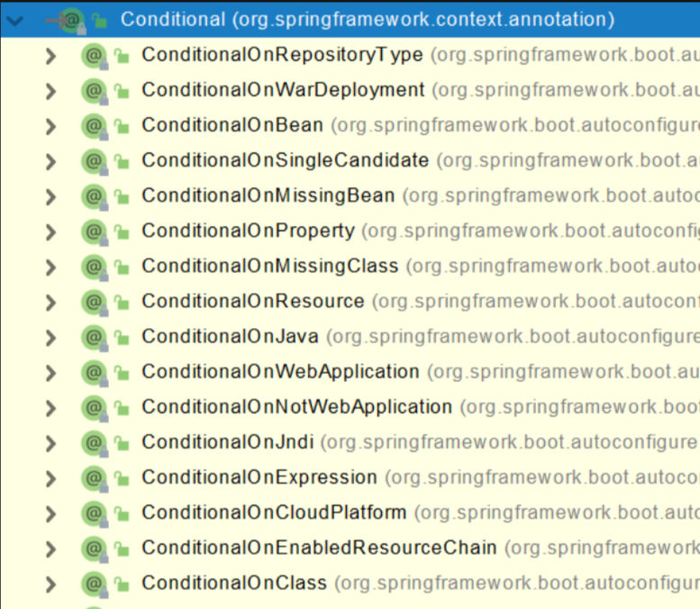Click public lock icon of ConditionalOnBean

[121, 127]
